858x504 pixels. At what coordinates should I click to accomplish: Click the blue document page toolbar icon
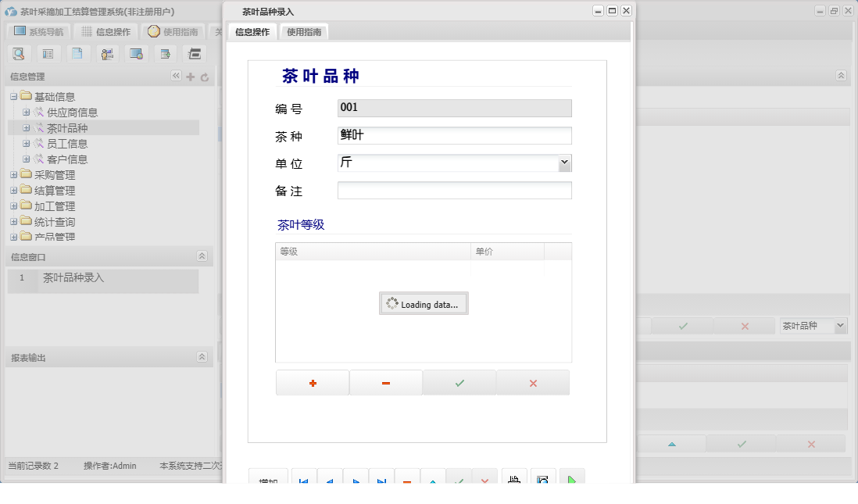[x=77, y=54]
